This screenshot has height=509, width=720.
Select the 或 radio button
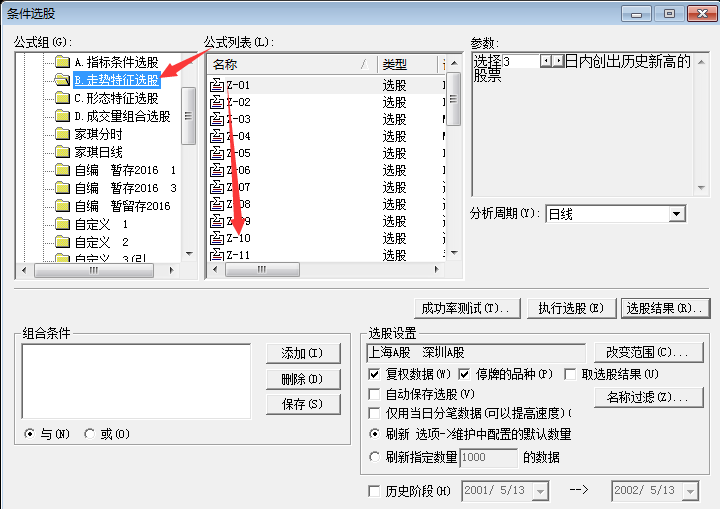pyautogui.click(x=91, y=434)
